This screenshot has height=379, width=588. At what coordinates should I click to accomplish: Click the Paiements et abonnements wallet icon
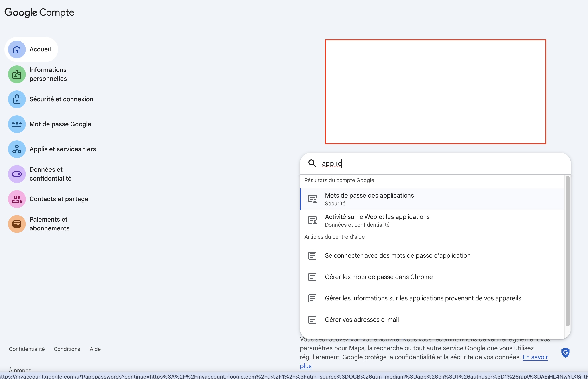point(16,224)
